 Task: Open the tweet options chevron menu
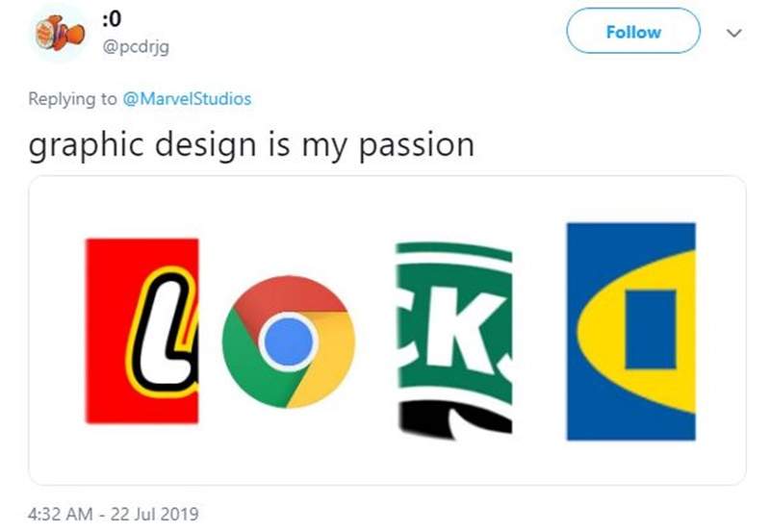[x=733, y=33]
